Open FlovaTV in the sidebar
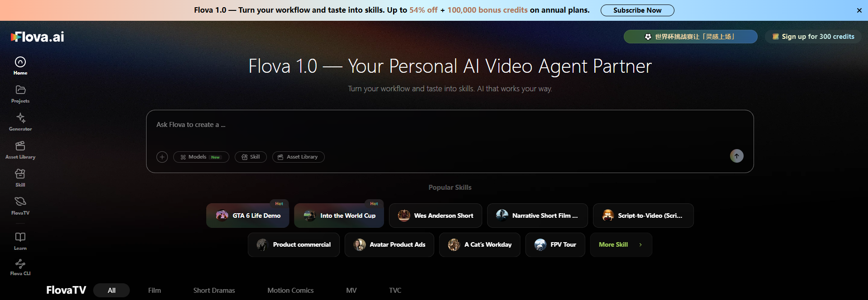 pos(20,206)
